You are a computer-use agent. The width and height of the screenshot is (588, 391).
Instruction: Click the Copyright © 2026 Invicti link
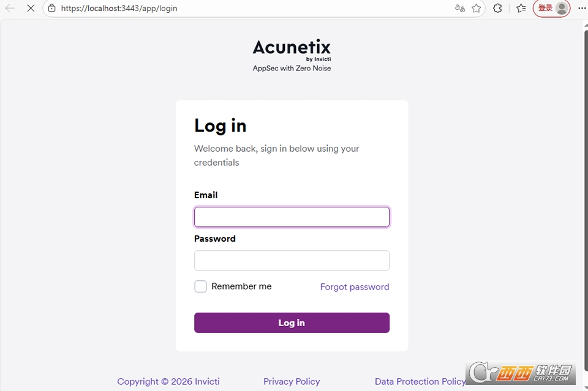pos(168,382)
